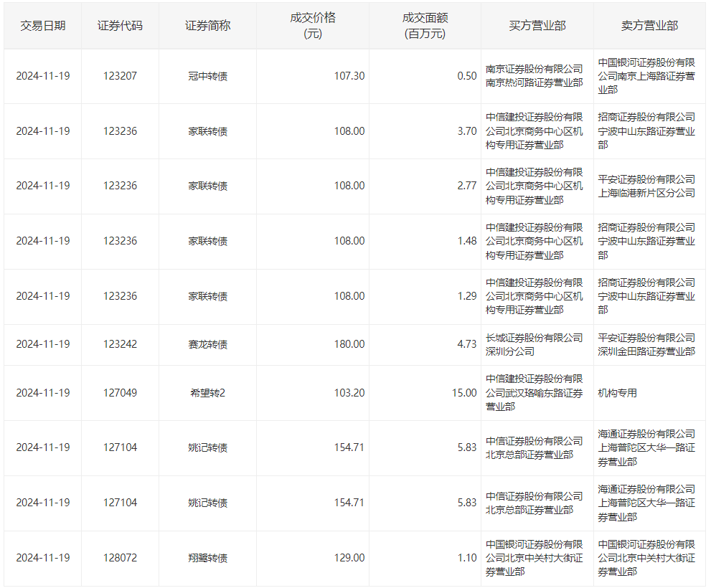Click face amount 0.50 cell
The image size is (711, 588).
pos(467,76)
